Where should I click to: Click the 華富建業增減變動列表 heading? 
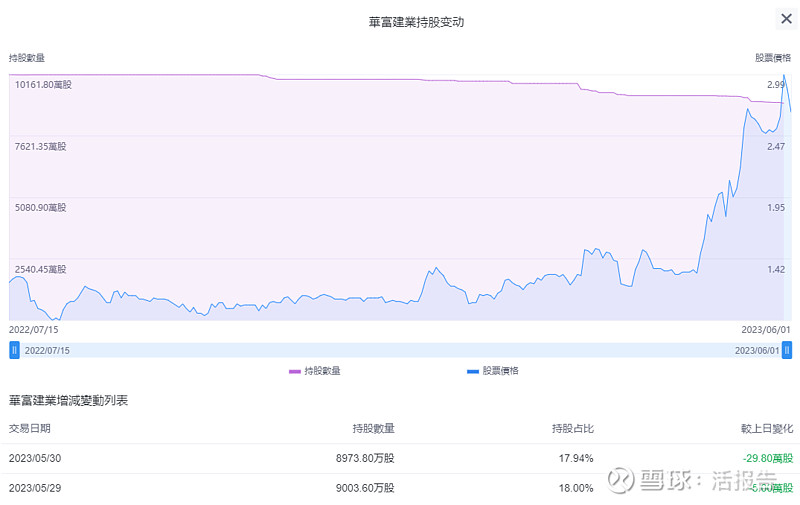point(68,401)
